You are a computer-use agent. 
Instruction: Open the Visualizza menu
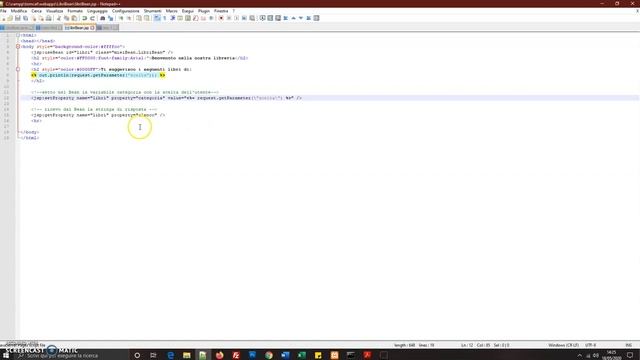point(54,11)
